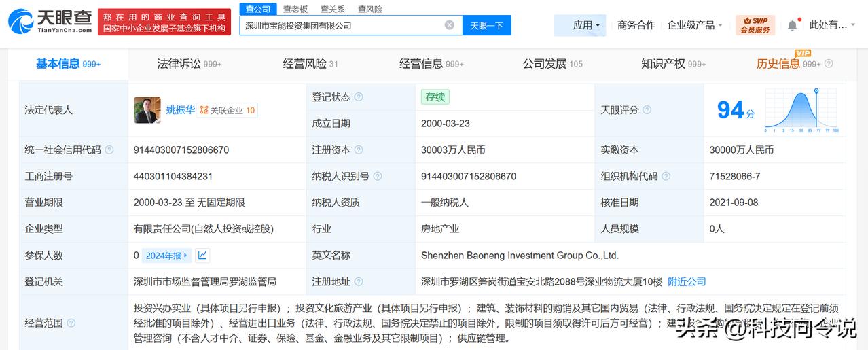
Task: Expand the 此处有… account menu
Action: coord(833,25)
